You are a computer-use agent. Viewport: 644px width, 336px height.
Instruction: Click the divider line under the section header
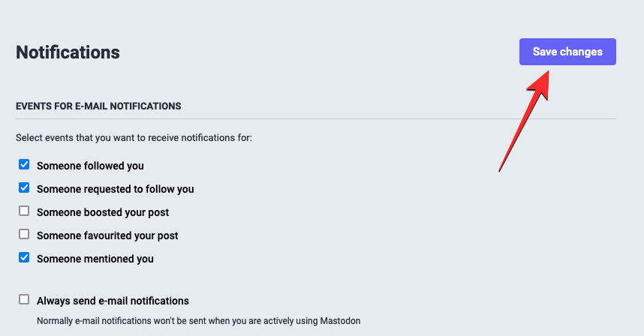(315, 119)
